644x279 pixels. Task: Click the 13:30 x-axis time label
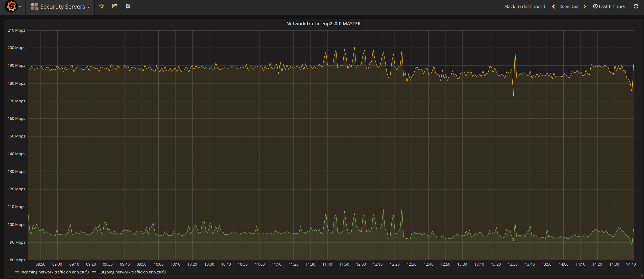(513, 264)
